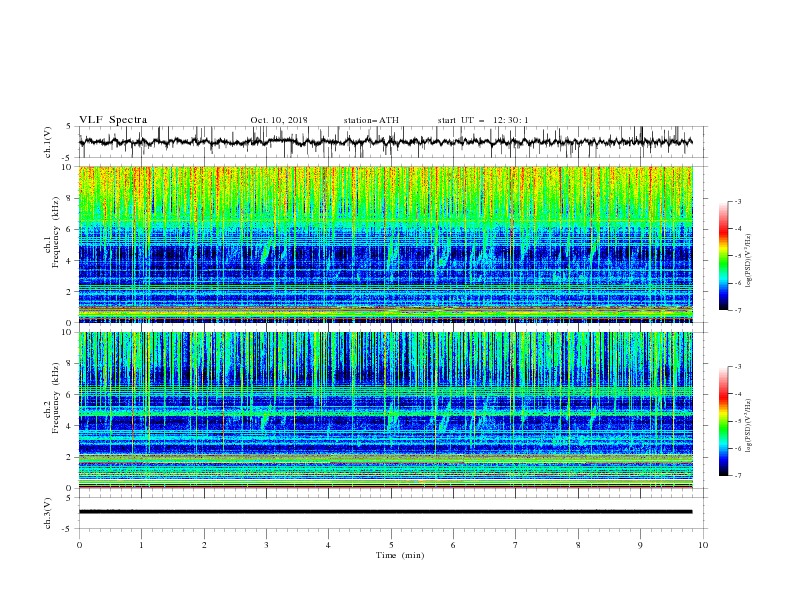792x612 pixels.
Task: Click the lower colorbar's log(PSD)(V²/Hz) label
Action: [x=748, y=426]
